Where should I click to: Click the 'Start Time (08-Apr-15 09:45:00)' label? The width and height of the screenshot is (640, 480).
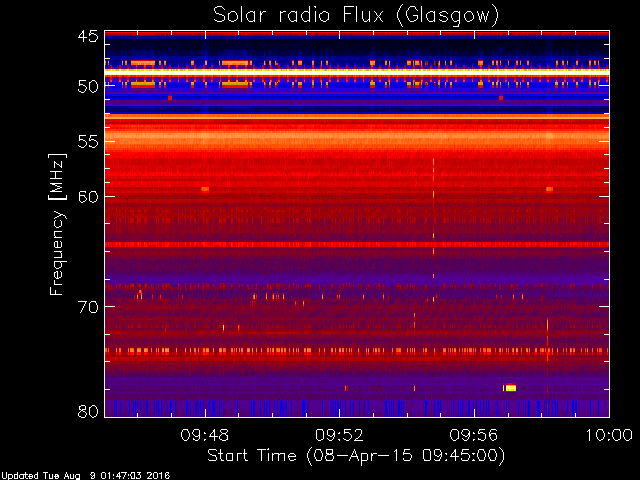356,456
